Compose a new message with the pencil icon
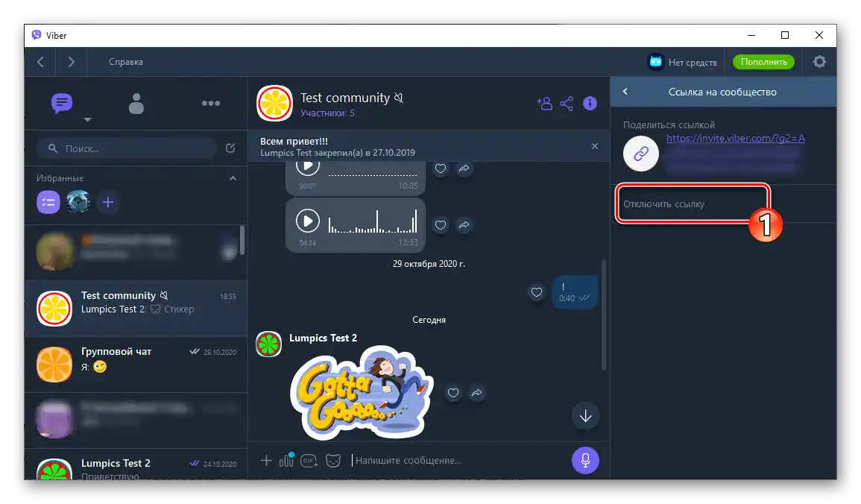This screenshot has height=504, width=861. pos(230,148)
